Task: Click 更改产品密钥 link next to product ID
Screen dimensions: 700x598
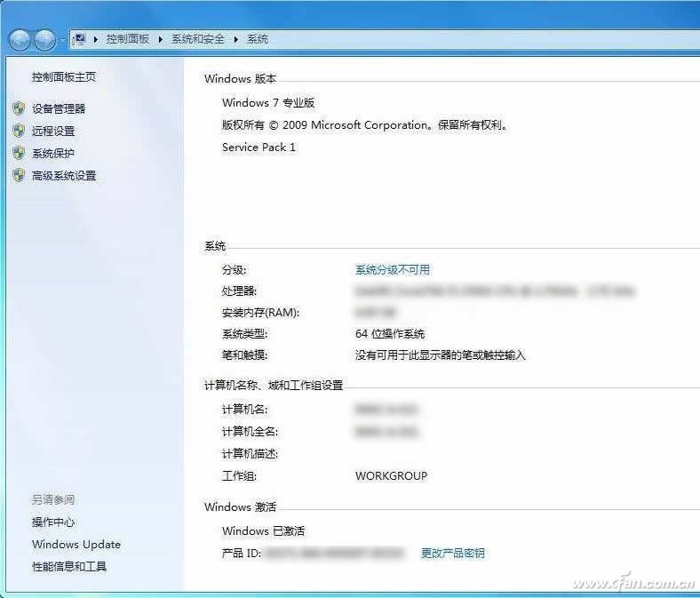Action: (453, 554)
